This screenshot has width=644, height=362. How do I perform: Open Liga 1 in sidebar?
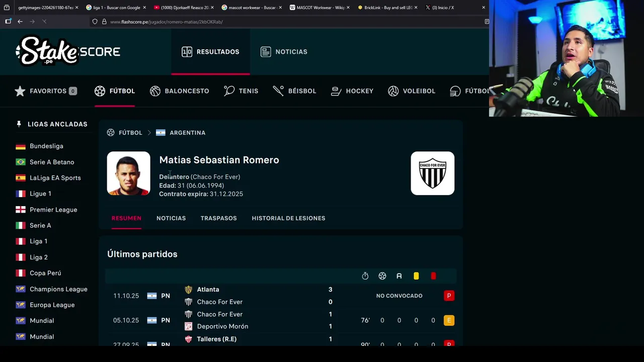point(38,241)
